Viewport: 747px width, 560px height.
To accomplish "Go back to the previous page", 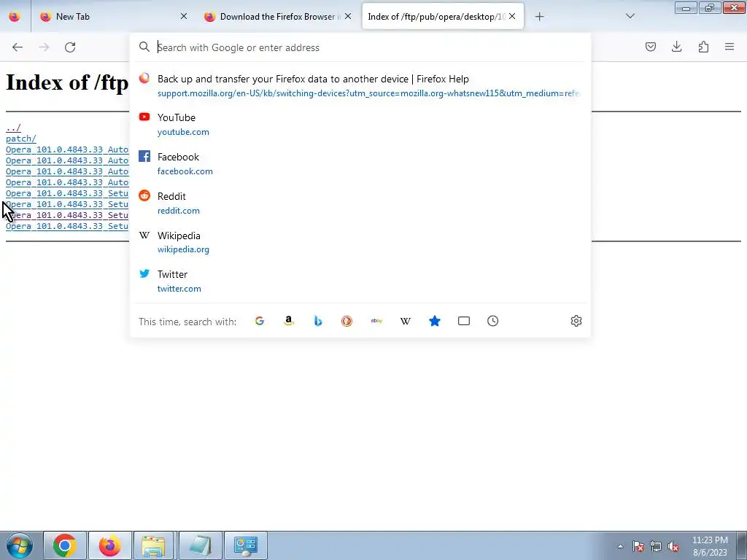I will (x=18, y=47).
